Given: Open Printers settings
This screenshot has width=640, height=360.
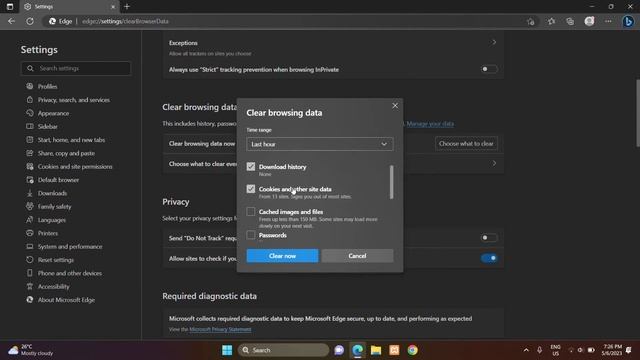Looking at the screenshot, I should coord(48,233).
